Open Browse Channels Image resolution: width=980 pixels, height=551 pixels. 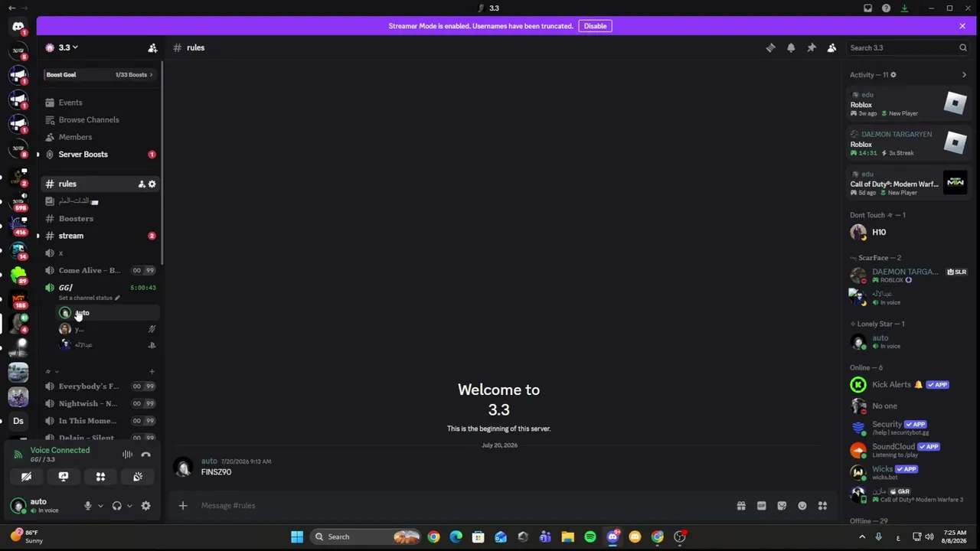tap(100, 120)
